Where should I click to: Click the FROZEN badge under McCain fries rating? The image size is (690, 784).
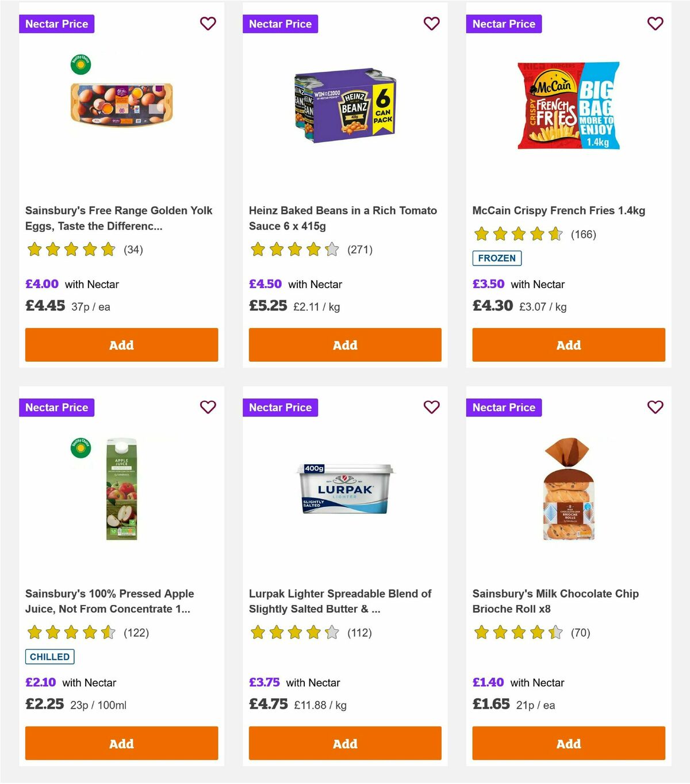point(497,258)
